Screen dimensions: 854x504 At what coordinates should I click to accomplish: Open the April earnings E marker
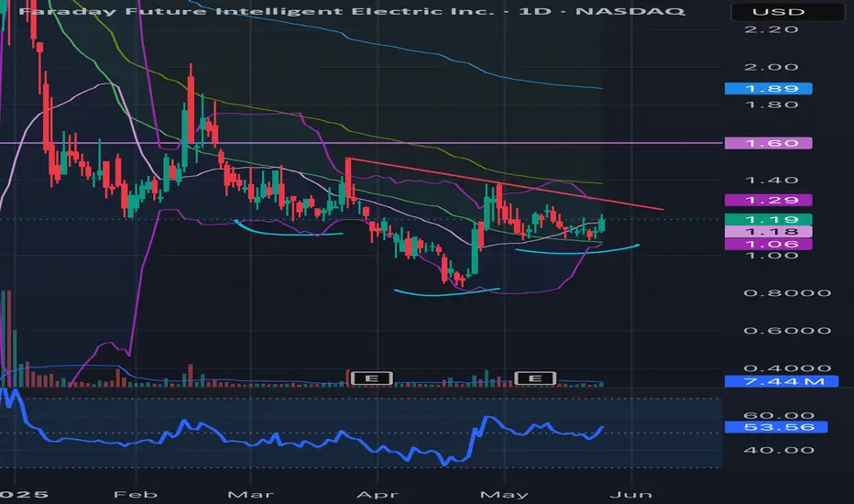pyautogui.click(x=371, y=378)
